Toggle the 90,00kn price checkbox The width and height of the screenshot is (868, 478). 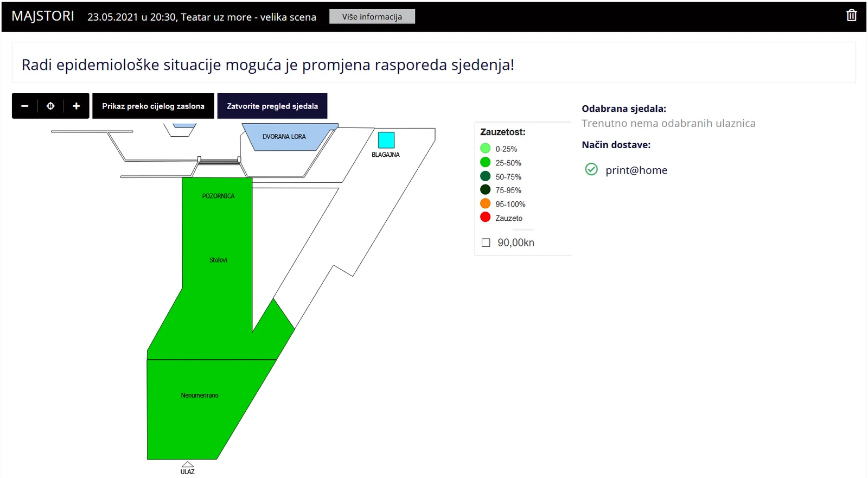486,243
